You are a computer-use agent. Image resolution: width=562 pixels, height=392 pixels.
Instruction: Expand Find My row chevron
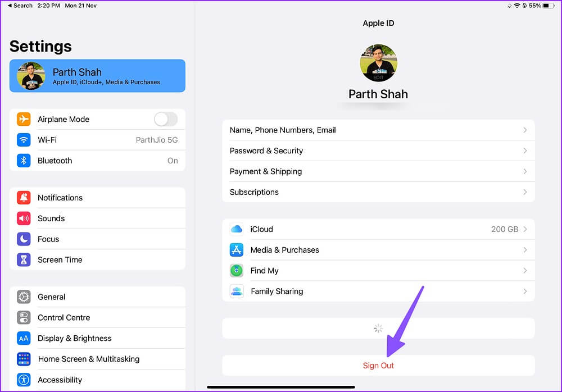coord(525,271)
